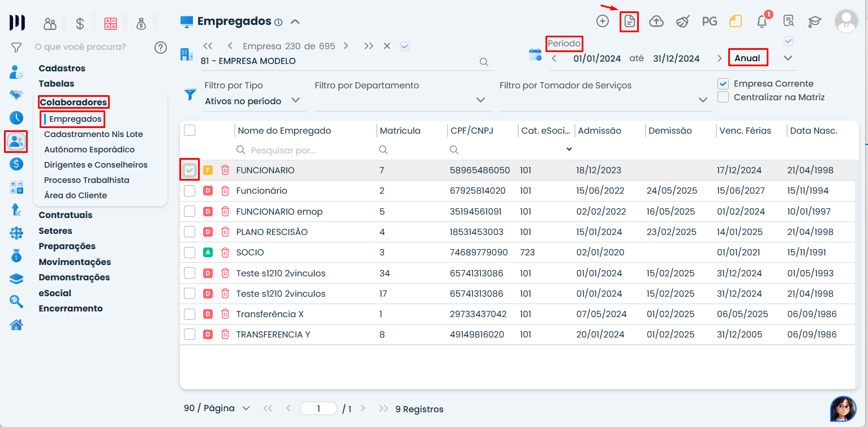Image resolution: width=868 pixels, height=427 pixels.
Task: Click the cloud upload icon
Action: (656, 22)
